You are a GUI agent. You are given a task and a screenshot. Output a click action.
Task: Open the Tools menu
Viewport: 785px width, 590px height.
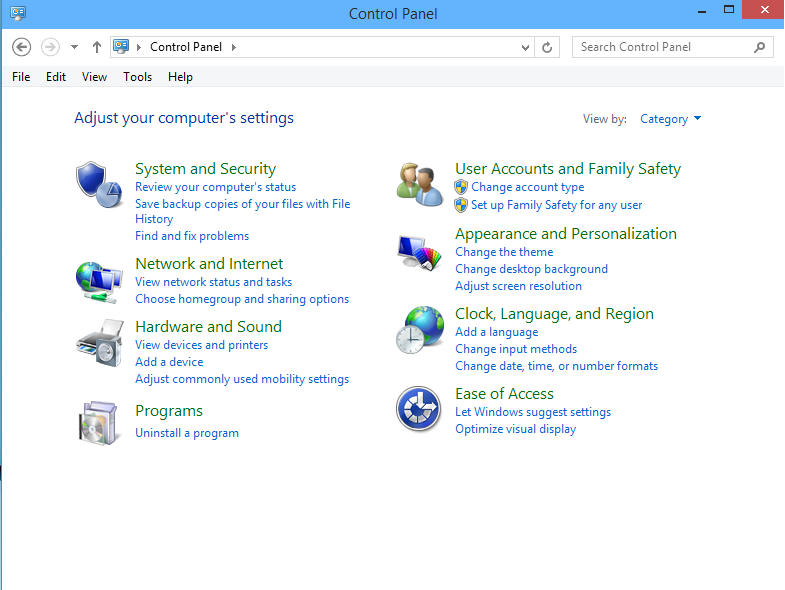(137, 77)
